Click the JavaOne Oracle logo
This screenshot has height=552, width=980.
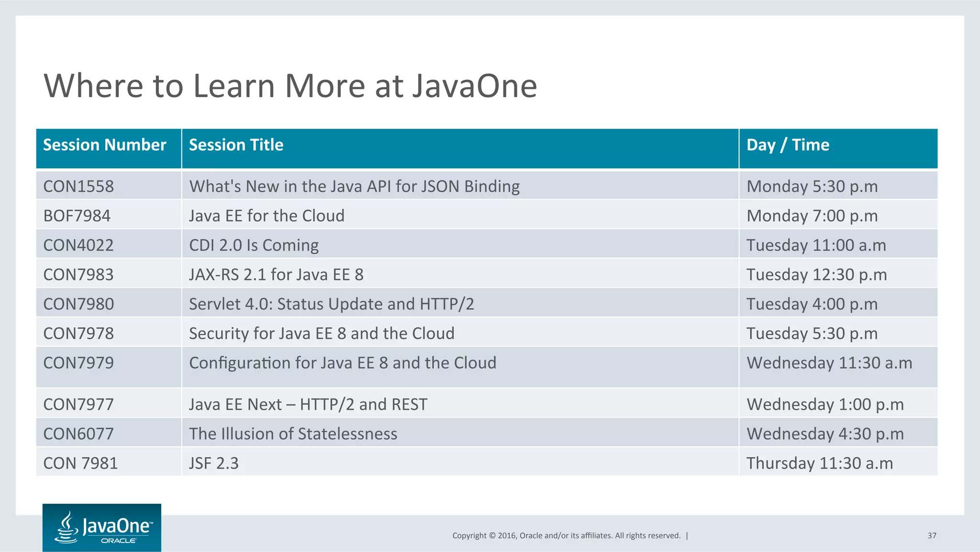pyautogui.click(x=101, y=527)
